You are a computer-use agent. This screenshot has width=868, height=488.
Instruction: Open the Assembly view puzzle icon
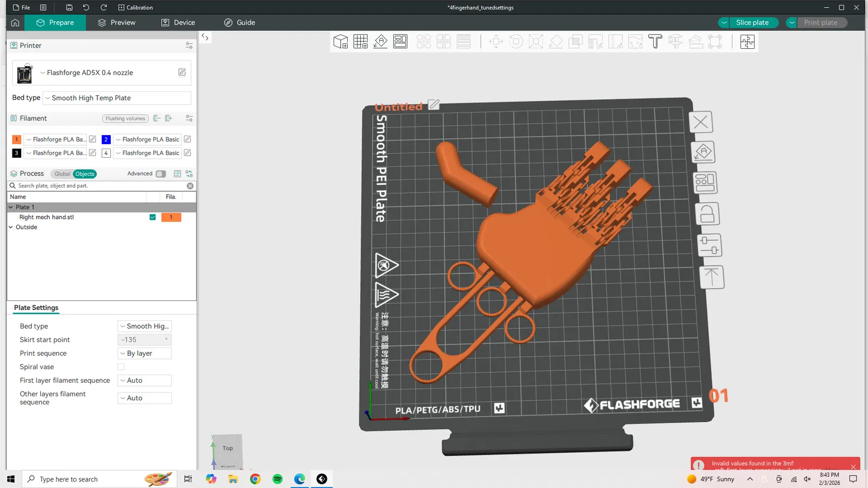pos(747,42)
